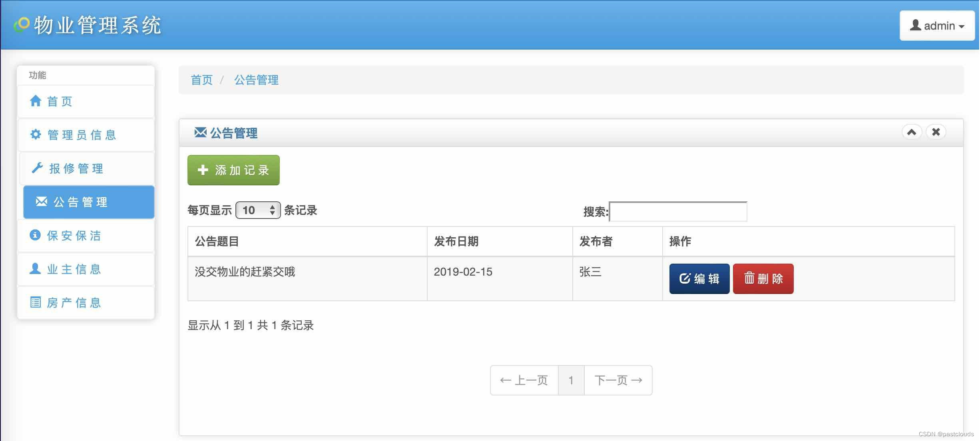Screen dimensions: 980x441
Task: Click the info icon beside 保安保洁
Action: [x=35, y=235]
